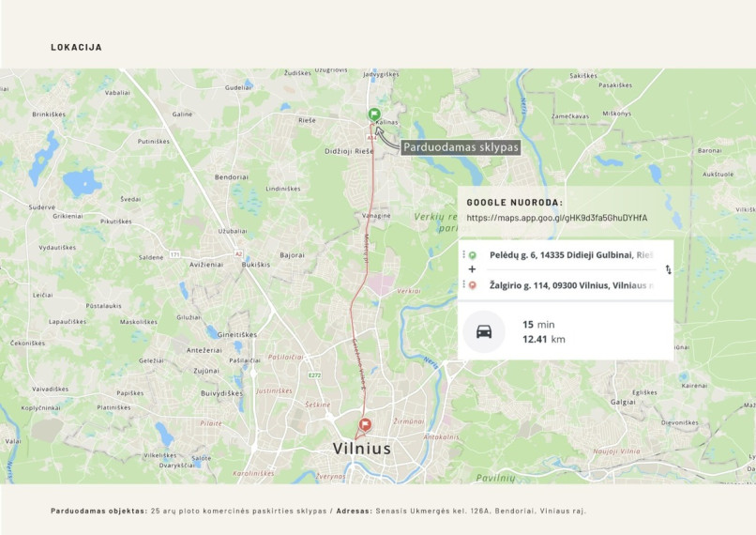The image size is (756, 535).
Task: Swap origin and destination with the arrows icon
Action: click(668, 269)
